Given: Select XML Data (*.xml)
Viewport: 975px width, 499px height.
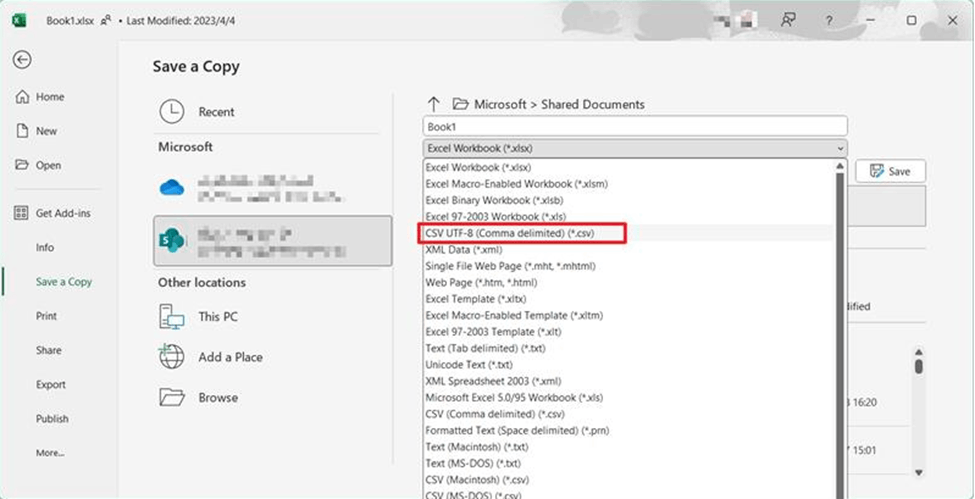Looking at the screenshot, I should (x=628, y=250).
